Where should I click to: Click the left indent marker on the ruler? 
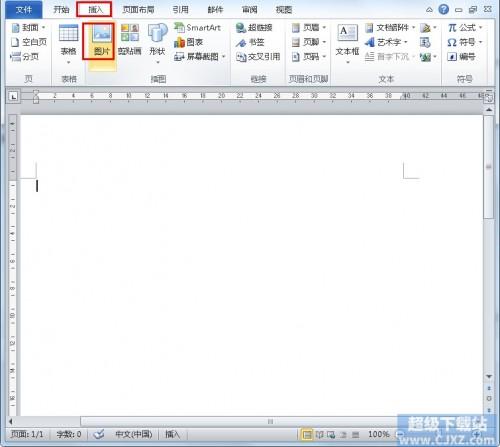coord(36,100)
